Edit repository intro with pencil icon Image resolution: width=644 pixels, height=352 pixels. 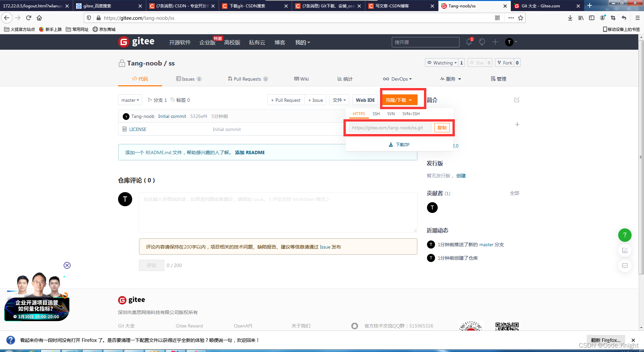(x=517, y=100)
